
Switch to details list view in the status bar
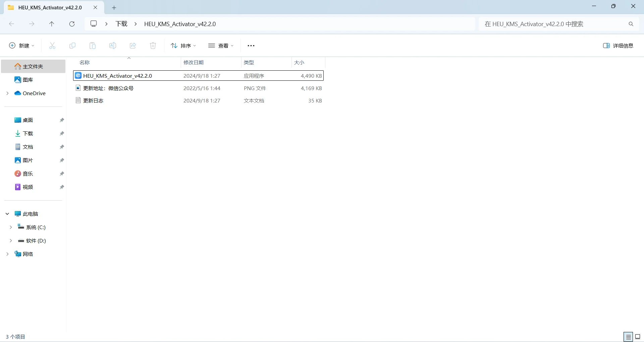pyautogui.click(x=628, y=337)
